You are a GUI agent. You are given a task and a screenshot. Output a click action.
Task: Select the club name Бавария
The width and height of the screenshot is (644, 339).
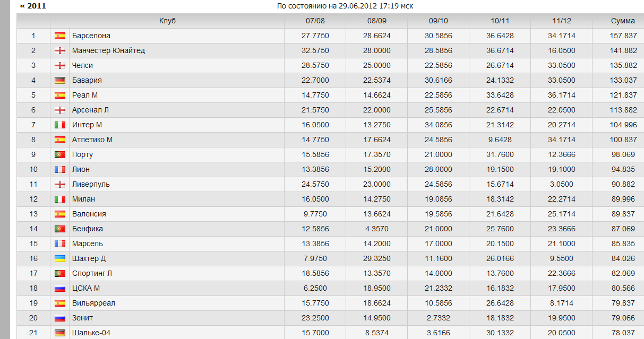pyautogui.click(x=87, y=80)
